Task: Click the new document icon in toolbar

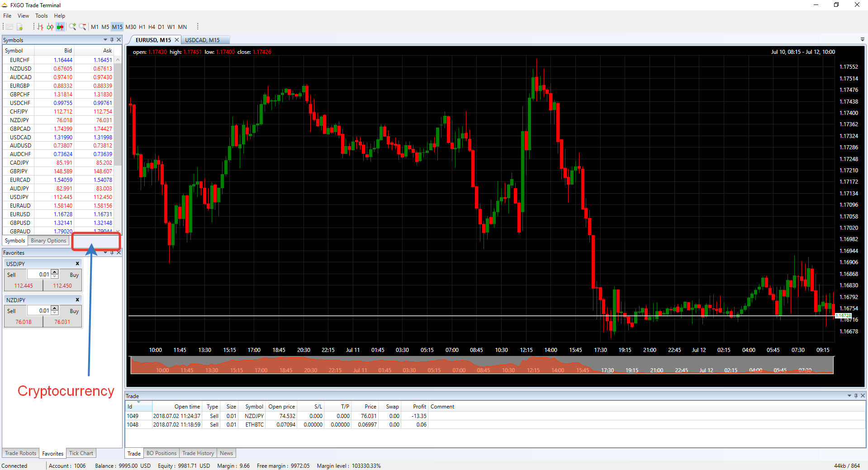Action: 19,27
